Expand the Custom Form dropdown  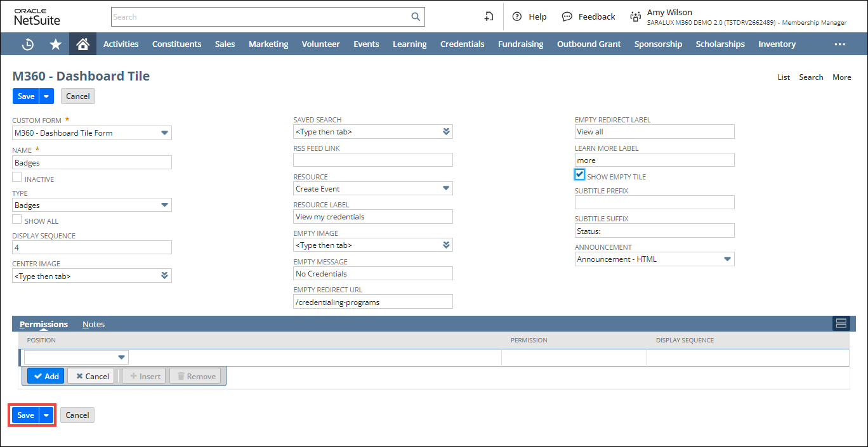pyautogui.click(x=164, y=133)
